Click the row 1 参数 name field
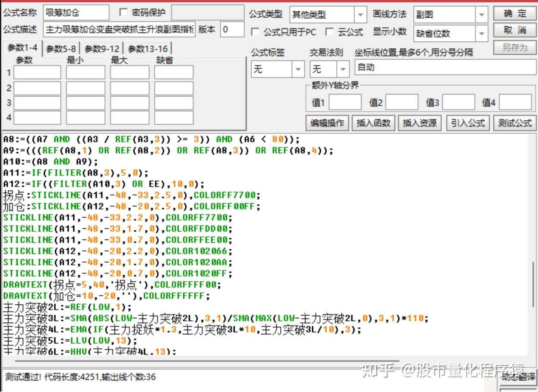The image size is (538, 392). [x=37, y=72]
